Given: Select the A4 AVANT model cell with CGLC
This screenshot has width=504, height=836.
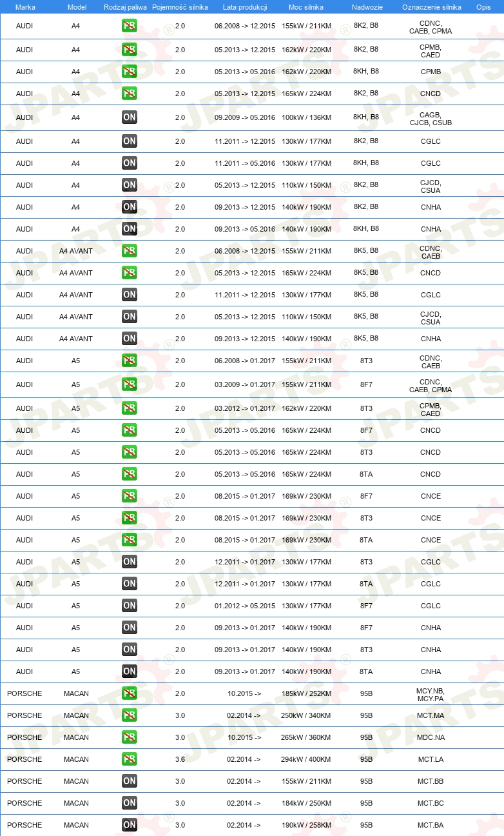Looking at the screenshot, I should [76, 295].
